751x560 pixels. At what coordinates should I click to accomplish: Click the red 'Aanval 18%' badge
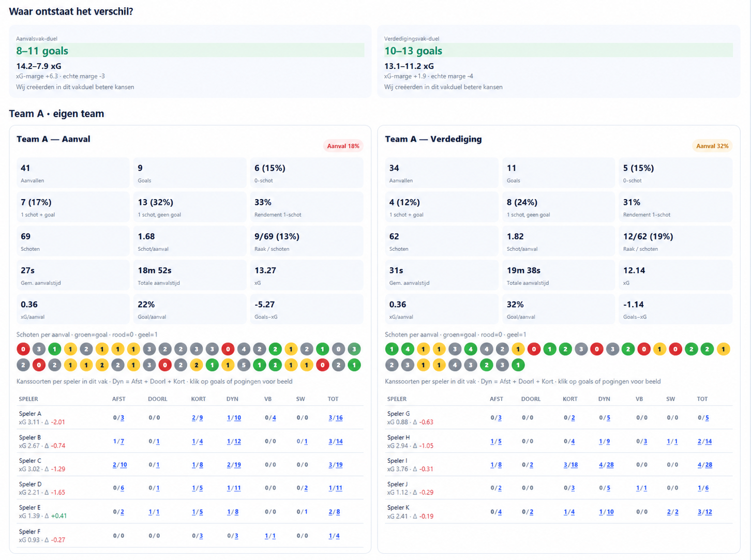(x=343, y=146)
